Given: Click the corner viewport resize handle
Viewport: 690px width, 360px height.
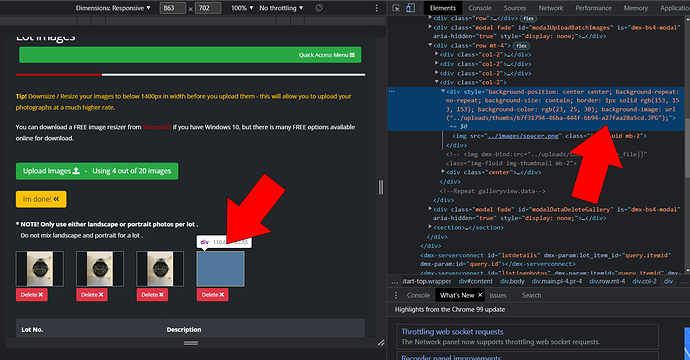Looking at the screenshot, I should 381,343.
